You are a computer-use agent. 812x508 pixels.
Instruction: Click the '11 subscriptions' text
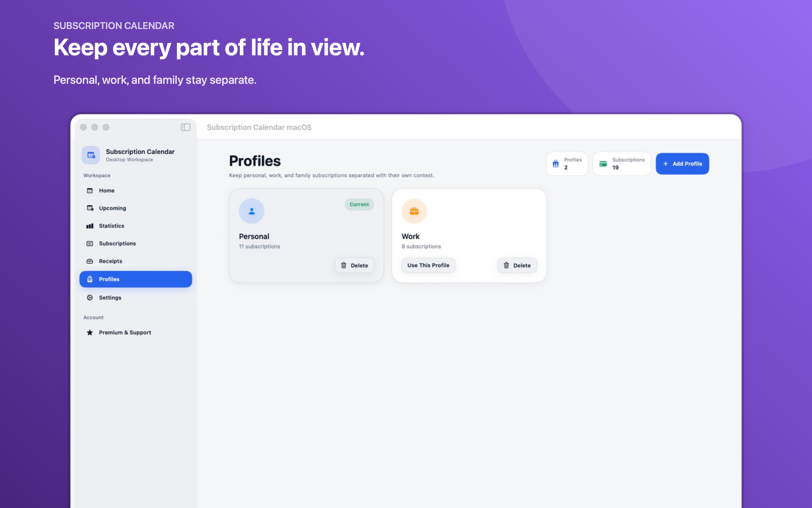pos(259,246)
